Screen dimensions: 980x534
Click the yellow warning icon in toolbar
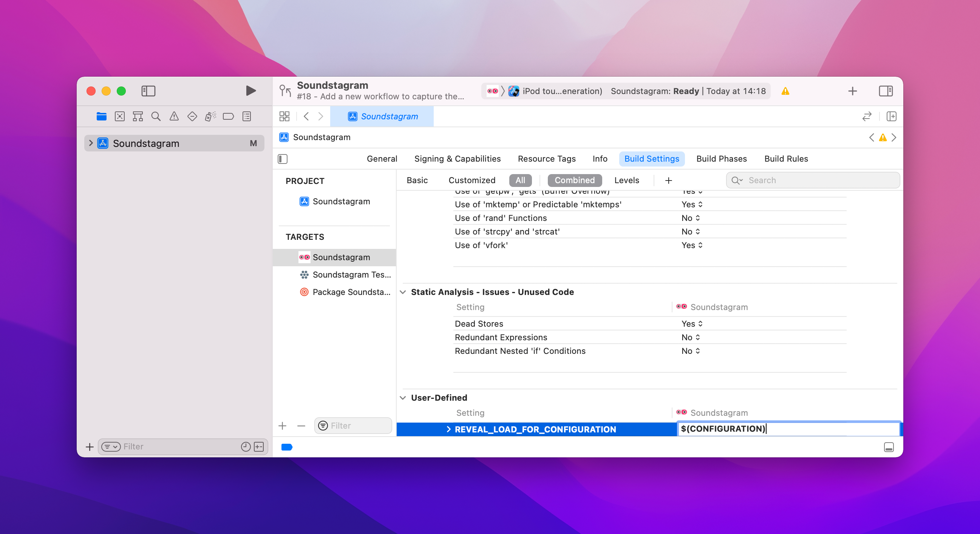[x=785, y=91]
